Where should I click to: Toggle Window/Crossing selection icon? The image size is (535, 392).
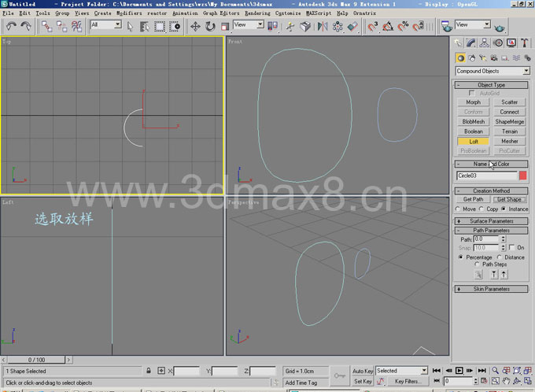[175, 26]
